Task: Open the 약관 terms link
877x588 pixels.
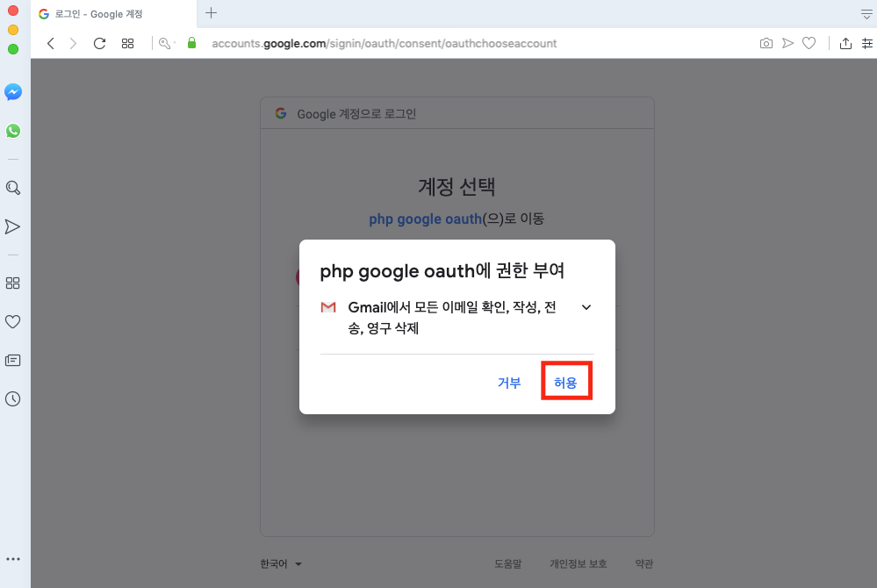Action: point(644,564)
